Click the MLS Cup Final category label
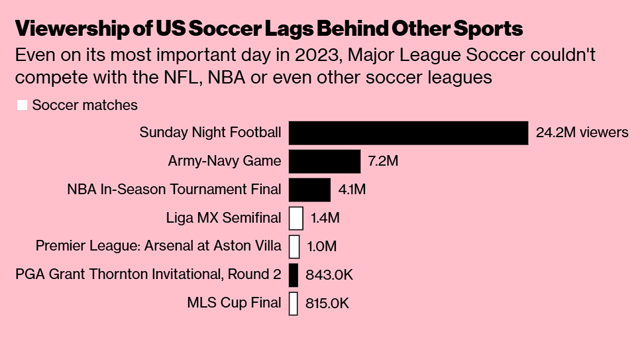The height and width of the screenshot is (340, 644). [234, 303]
